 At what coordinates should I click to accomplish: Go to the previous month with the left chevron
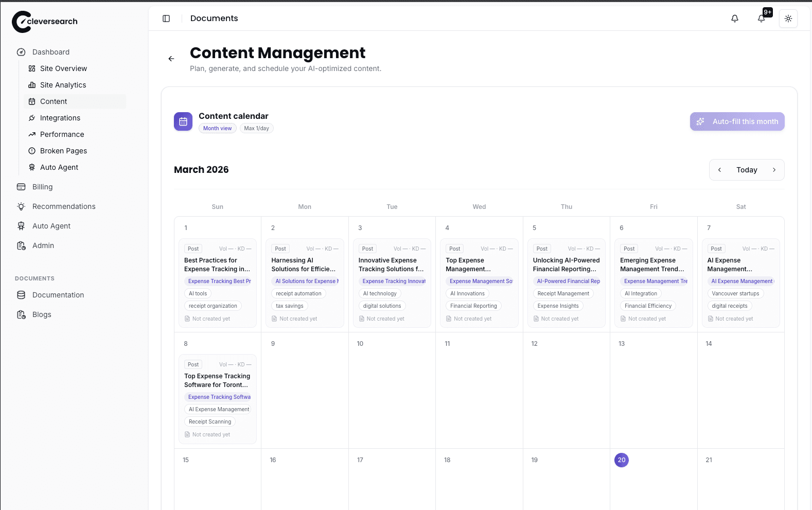(719, 169)
